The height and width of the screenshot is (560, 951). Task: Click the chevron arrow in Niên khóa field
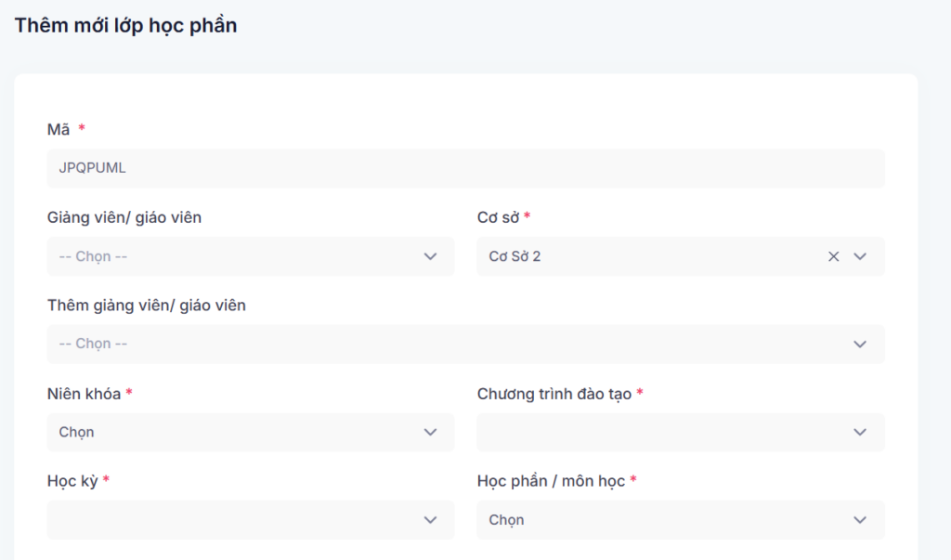430,432
